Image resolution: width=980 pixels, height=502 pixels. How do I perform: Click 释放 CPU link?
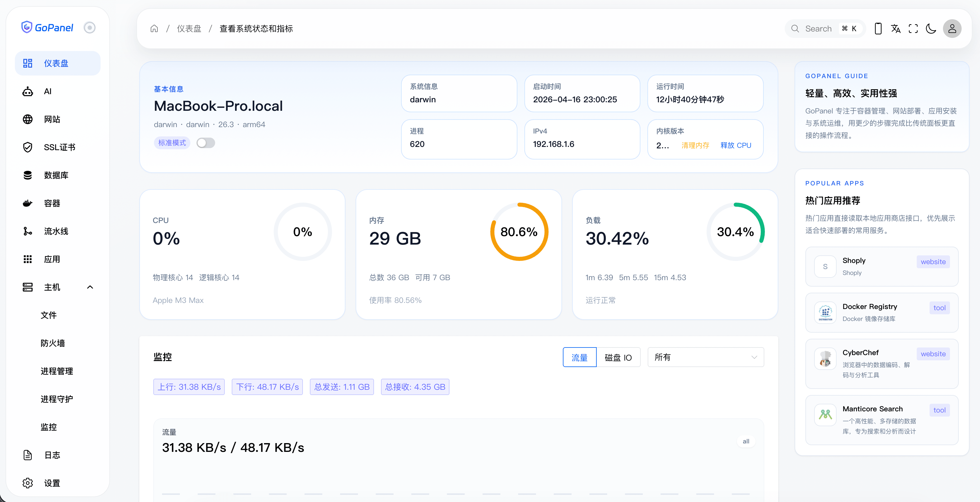pos(736,145)
